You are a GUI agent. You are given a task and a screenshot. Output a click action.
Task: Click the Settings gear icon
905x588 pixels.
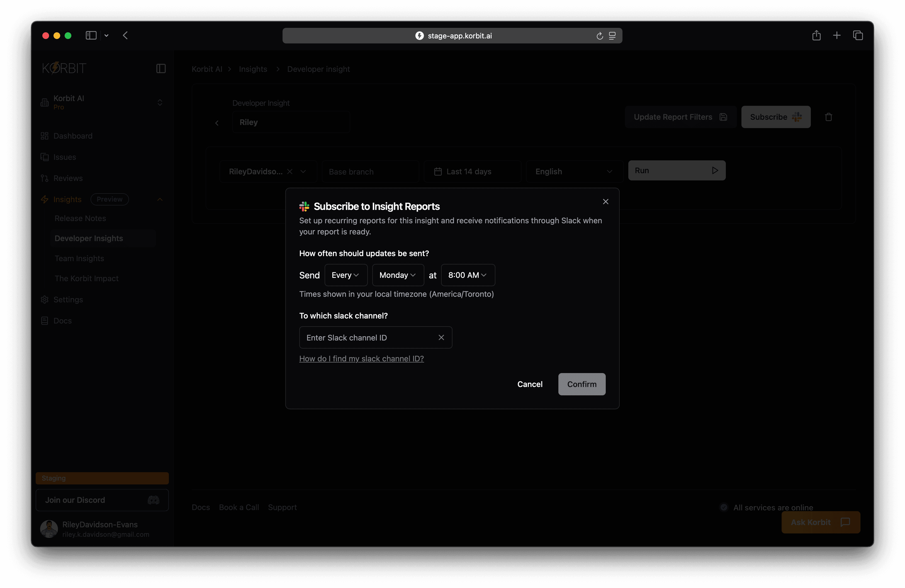[x=45, y=300]
